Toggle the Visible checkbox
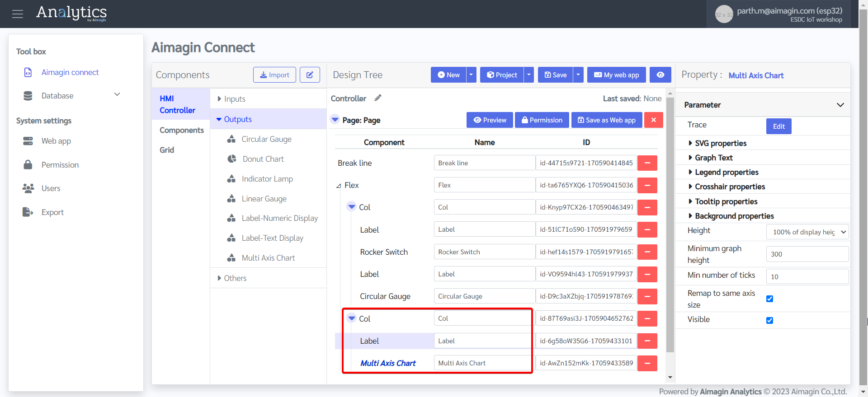 point(770,321)
